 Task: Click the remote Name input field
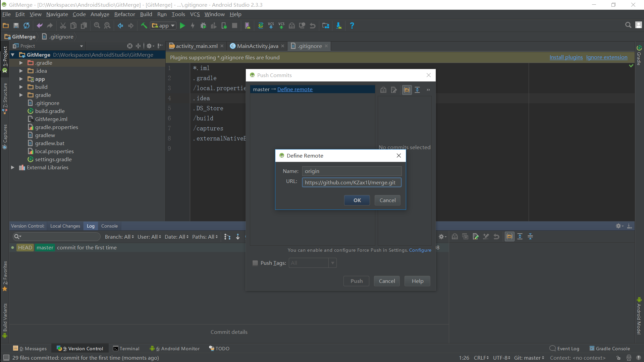[352, 171]
